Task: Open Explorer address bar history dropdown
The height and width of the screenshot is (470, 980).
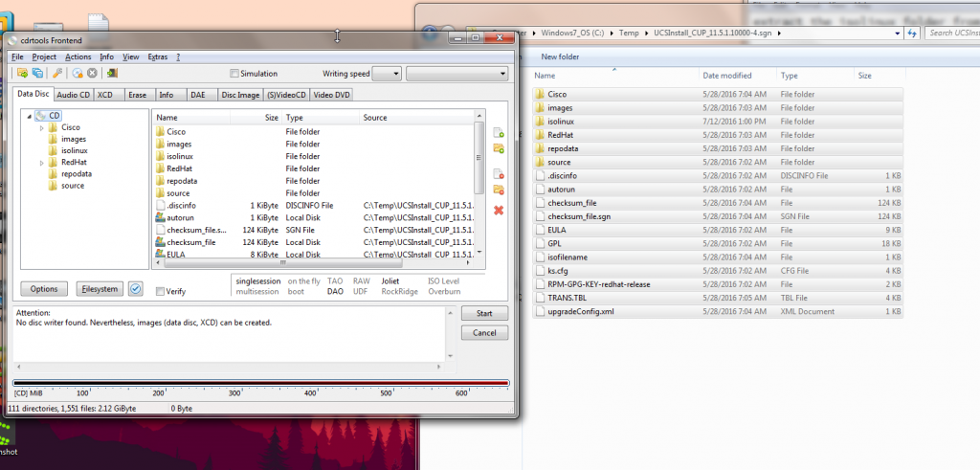Action: coord(898,34)
